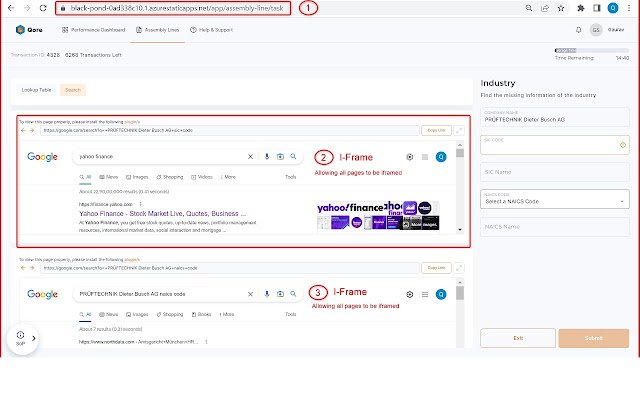Select Videos tab in first iframe
Image resolution: width=640 pixels, height=400 pixels.
tap(202, 177)
